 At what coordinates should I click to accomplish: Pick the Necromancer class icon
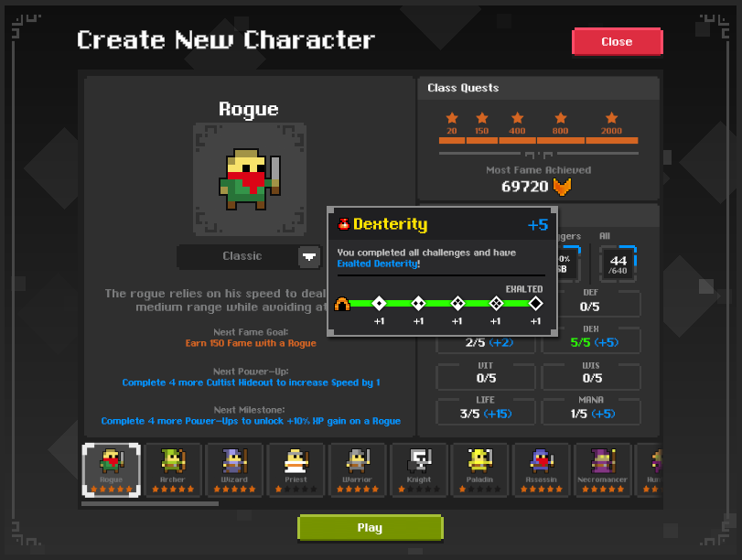point(602,469)
